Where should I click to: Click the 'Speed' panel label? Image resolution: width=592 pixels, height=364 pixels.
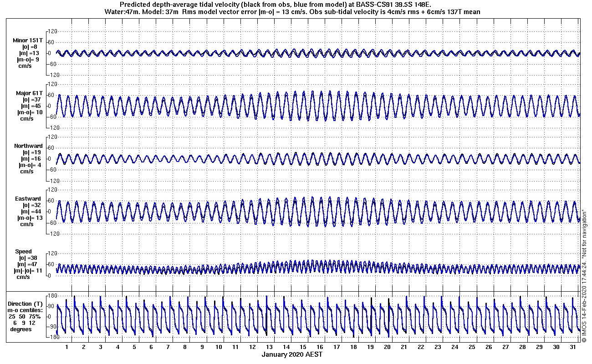click(x=24, y=252)
